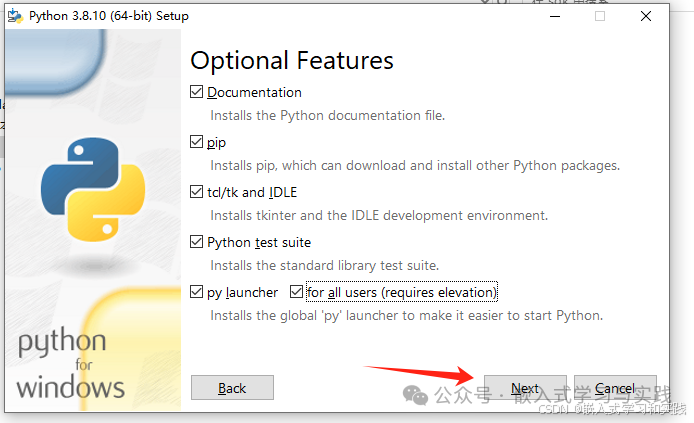
Task: Click the py launcher description text
Action: [406, 315]
